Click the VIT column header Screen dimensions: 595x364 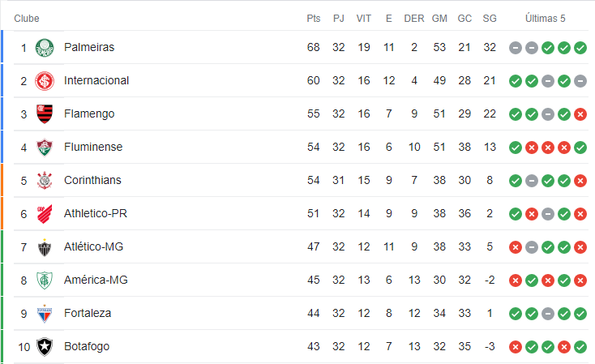click(363, 18)
